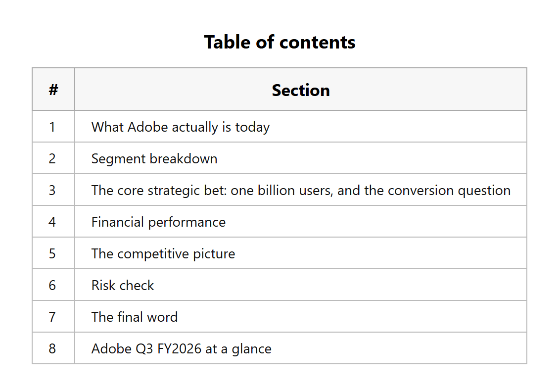Viewport: 560px width, 392px height.
Task: Click the 'Table of contents' heading
Action: pyautogui.click(x=280, y=42)
